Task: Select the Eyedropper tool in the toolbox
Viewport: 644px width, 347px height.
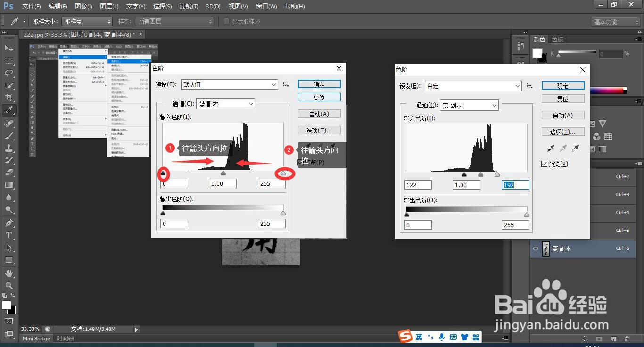Action: [x=9, y=110]
